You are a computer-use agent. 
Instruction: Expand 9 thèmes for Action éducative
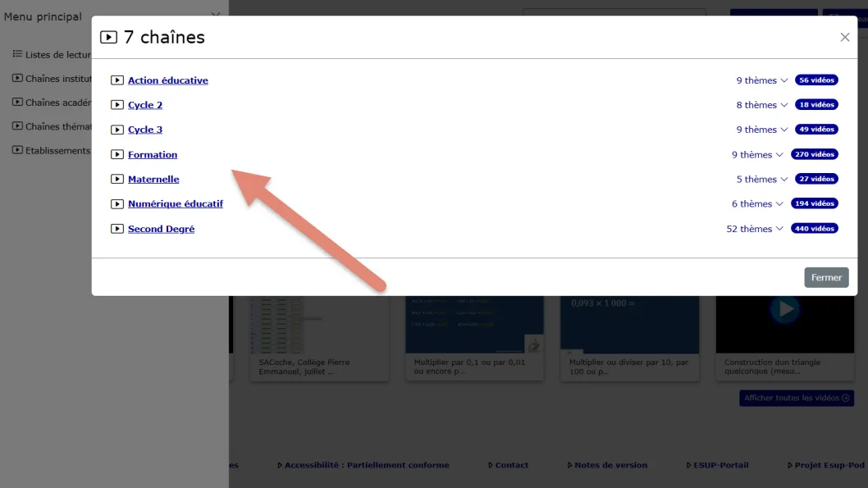click(761, 80)
